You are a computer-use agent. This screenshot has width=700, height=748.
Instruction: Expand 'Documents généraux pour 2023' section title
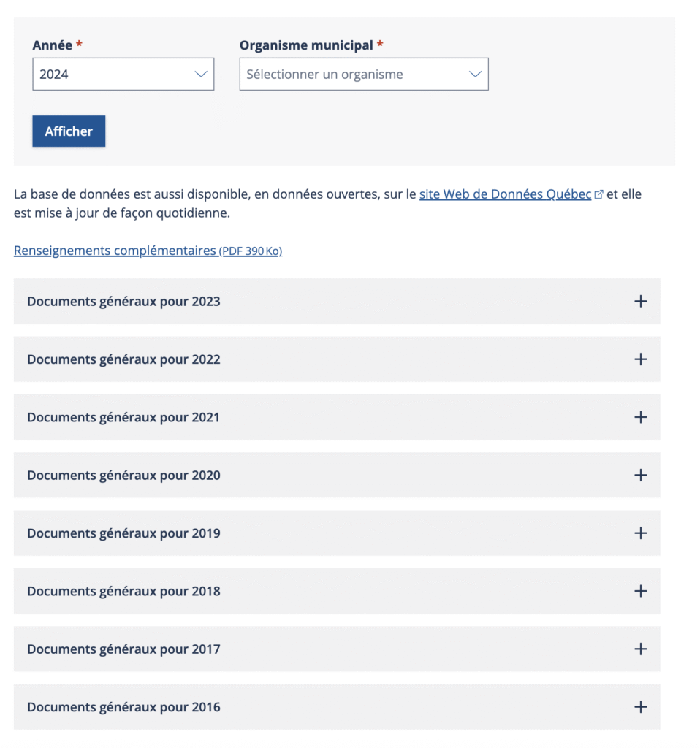[123, 302]
